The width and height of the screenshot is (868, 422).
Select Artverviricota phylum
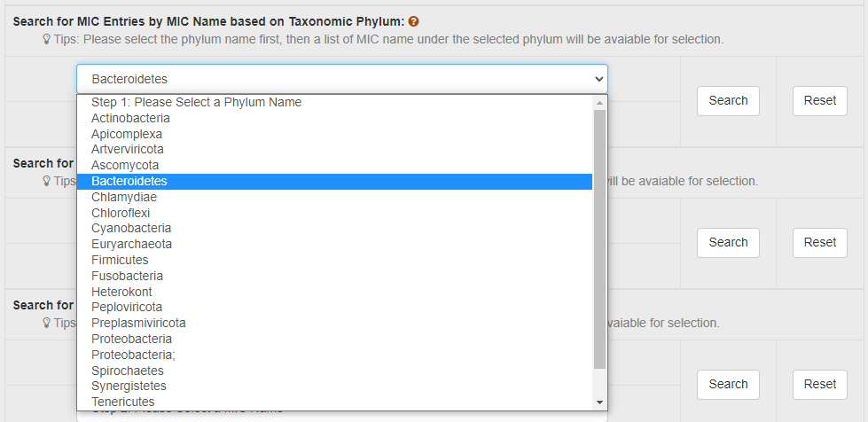pos(128,149)
